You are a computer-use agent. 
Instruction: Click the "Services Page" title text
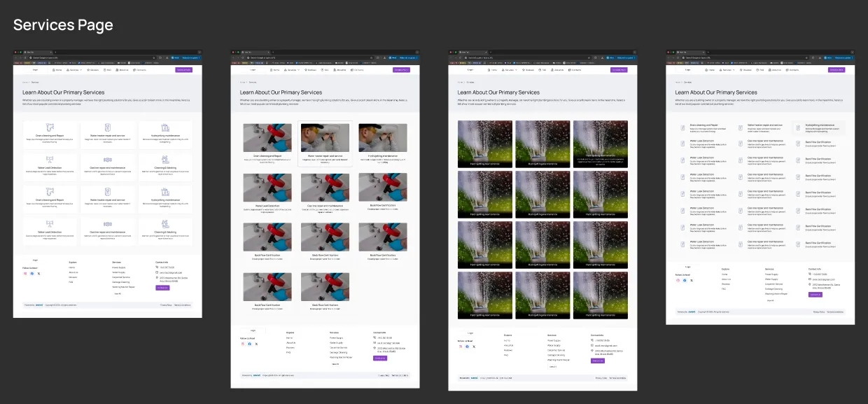click(x=63, y=25)
